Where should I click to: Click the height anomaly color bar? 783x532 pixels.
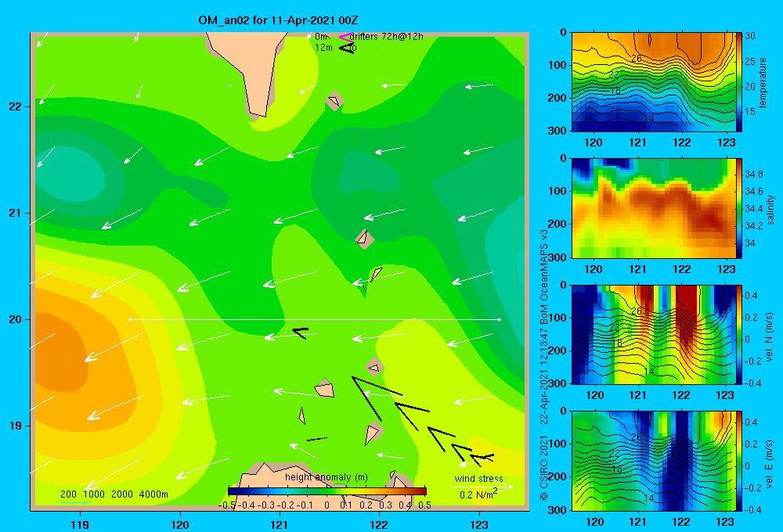click(x=327, y=491)
